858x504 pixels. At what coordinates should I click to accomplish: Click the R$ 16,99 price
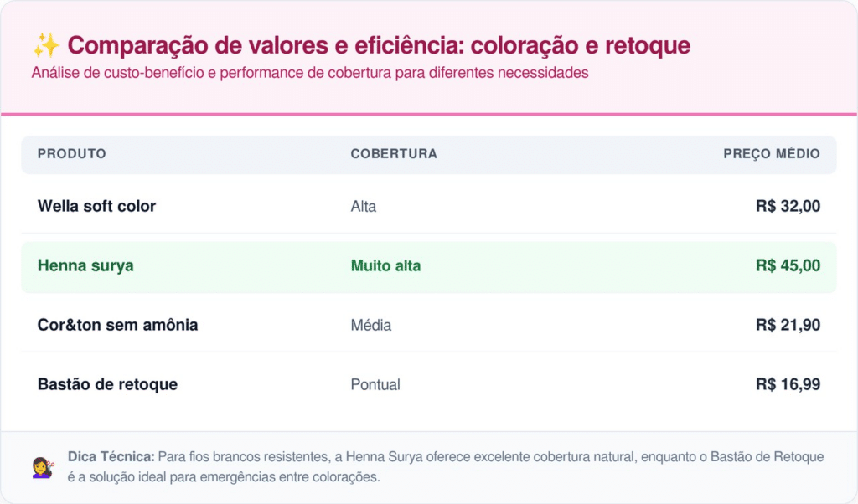tap(788, 385)
